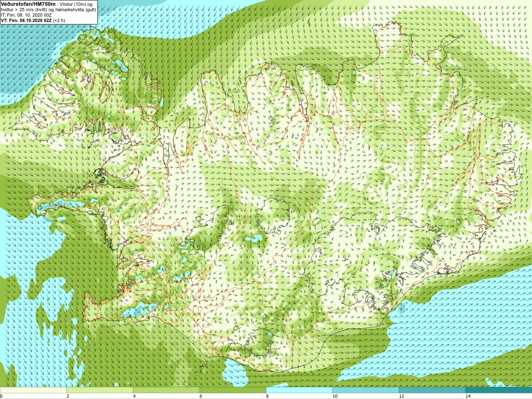Click the dark teal above-14 legend swatch
The image size is (532, 399).
click(x=499, y=390)
